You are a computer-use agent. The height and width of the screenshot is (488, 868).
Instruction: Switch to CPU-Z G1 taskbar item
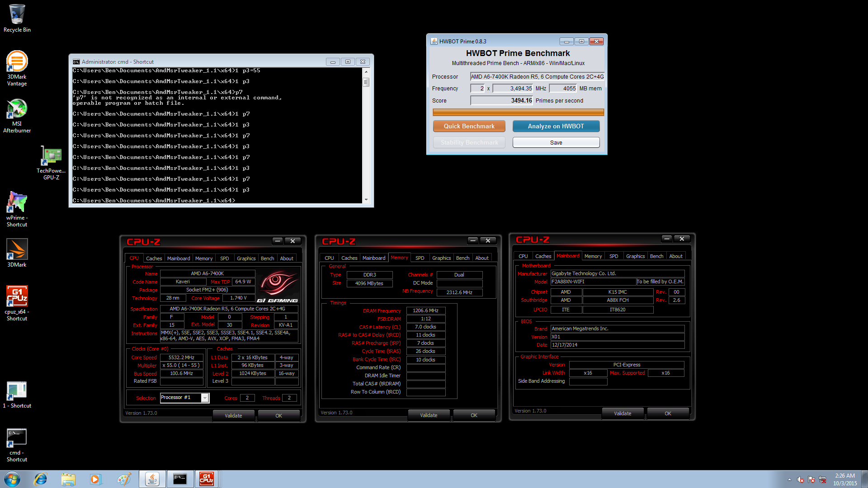click(207, 479)
